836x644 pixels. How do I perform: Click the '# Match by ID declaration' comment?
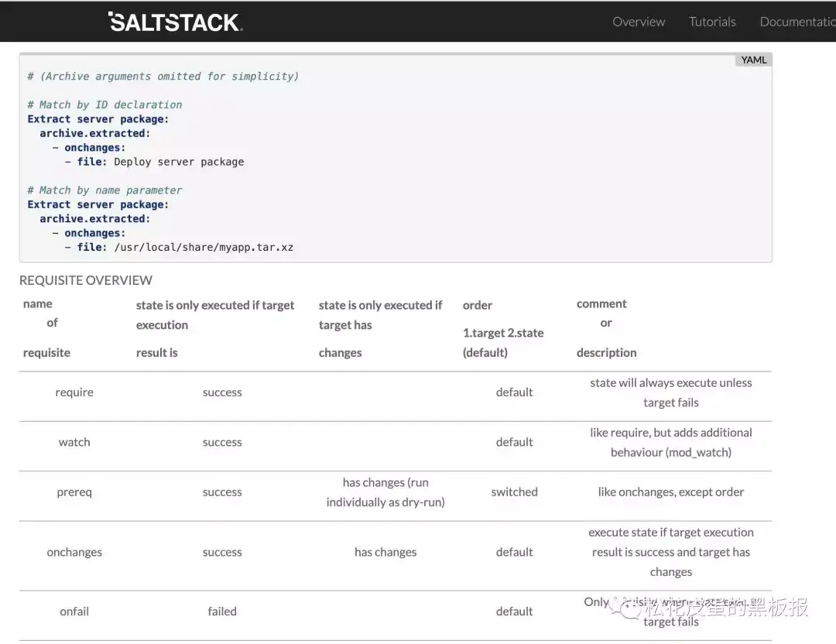tap(104, 104)
